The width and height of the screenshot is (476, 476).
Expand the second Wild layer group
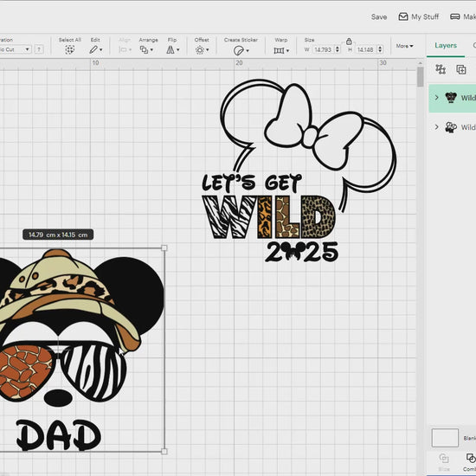tap(436, 127)
